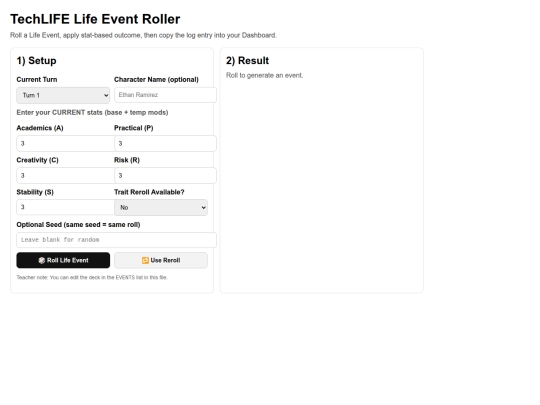Click the Roll to generate an event text
This screenshot has width=540, height=405.
click(264, 75)
